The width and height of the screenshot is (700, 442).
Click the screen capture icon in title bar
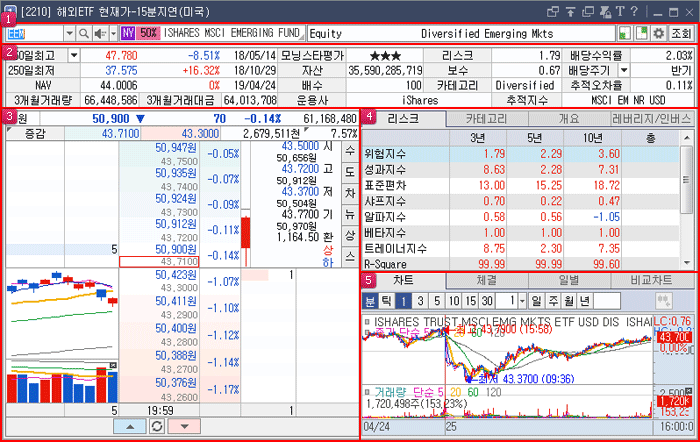click(x=605, y=12)
